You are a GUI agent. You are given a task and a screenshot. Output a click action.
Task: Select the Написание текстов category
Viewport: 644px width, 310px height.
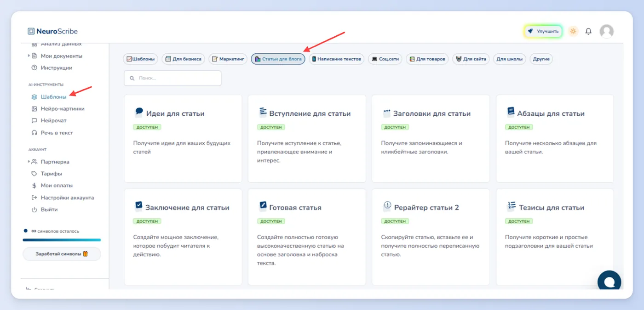[336, 59]
